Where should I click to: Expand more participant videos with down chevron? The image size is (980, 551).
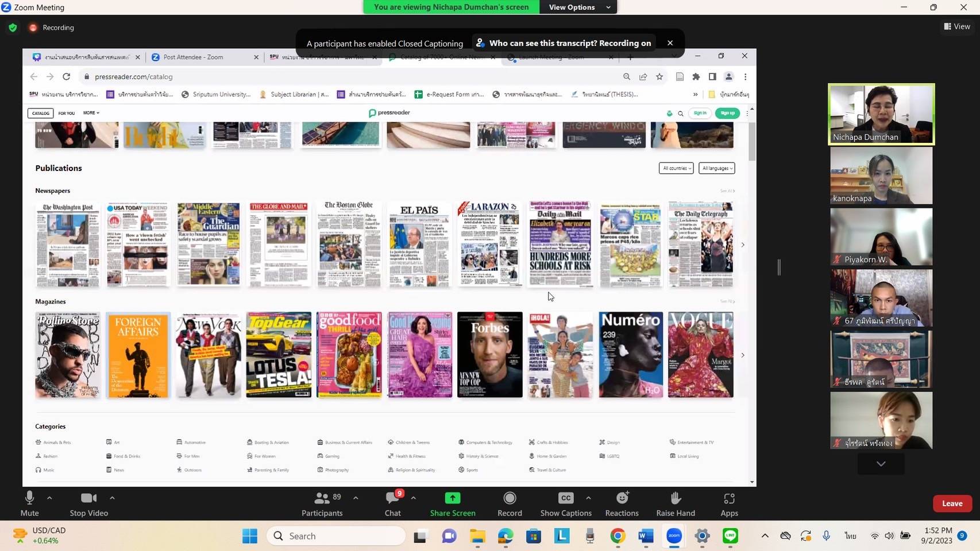click(881, 463)
